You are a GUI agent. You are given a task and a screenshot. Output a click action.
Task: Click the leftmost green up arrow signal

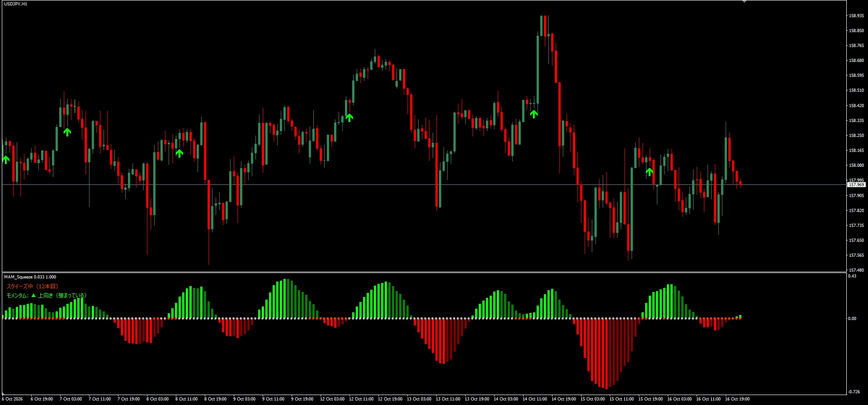6,159
